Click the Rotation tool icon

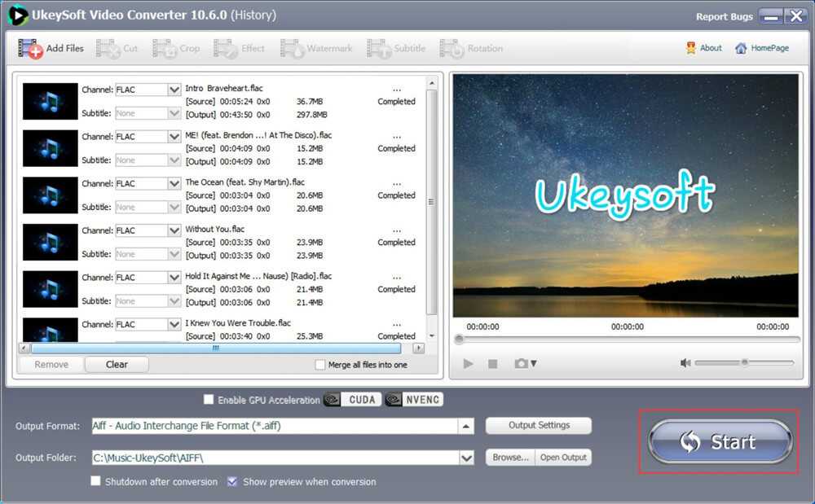point(452,49)
